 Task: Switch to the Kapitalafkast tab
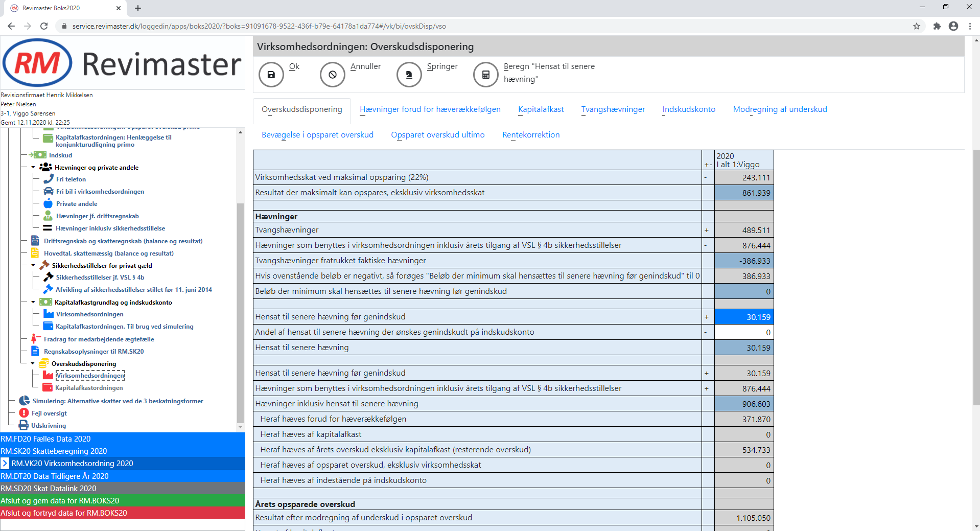pyautogui.click(x=541, y=109)
